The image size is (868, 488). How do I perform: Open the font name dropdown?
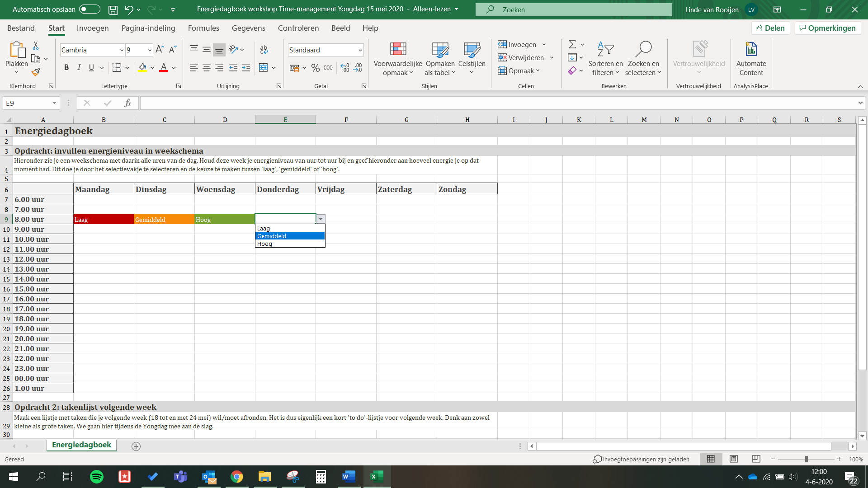coord(121,50)
